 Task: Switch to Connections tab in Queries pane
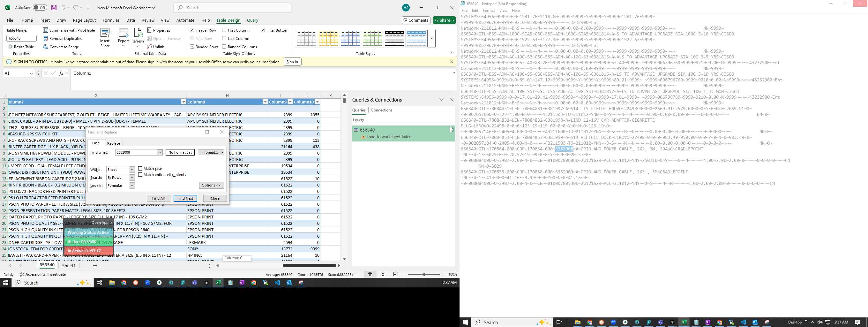click(x=381, y=110)
